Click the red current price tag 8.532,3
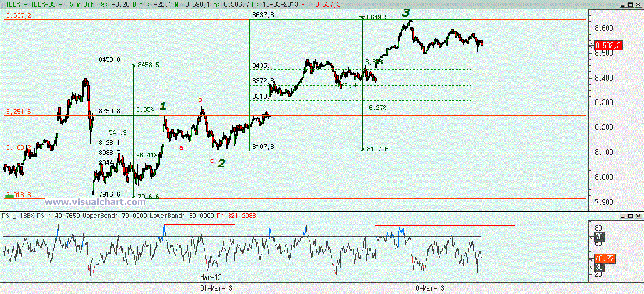Screen dimensions: 644x294 (x=608, y=45)
